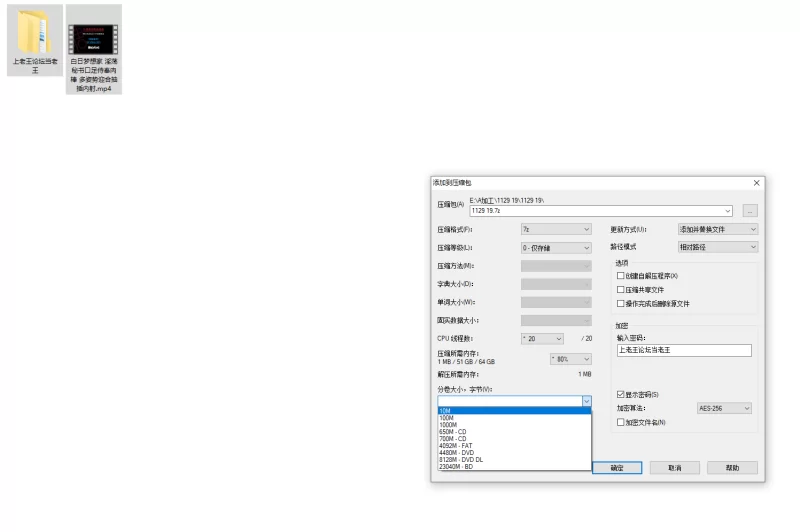Click the 输入密码 password field
Image resolution: width=800 pixels, height=532 pixels.
pos(684,350)
